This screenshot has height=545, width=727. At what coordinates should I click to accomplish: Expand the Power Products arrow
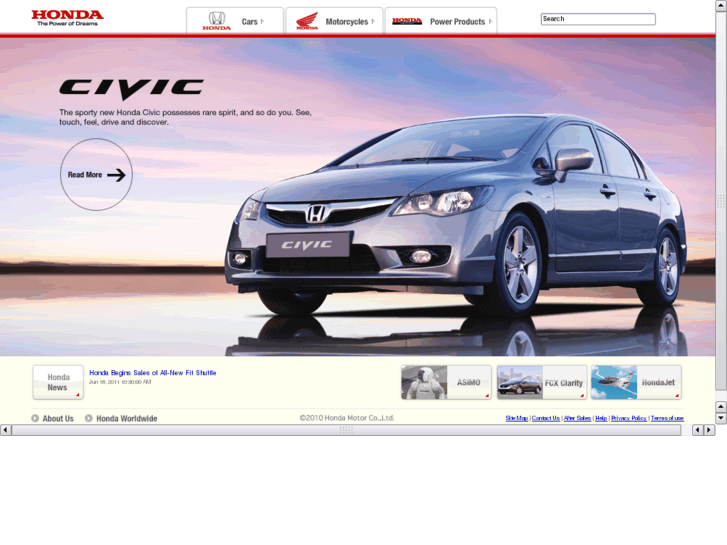(x=492, y=21)
